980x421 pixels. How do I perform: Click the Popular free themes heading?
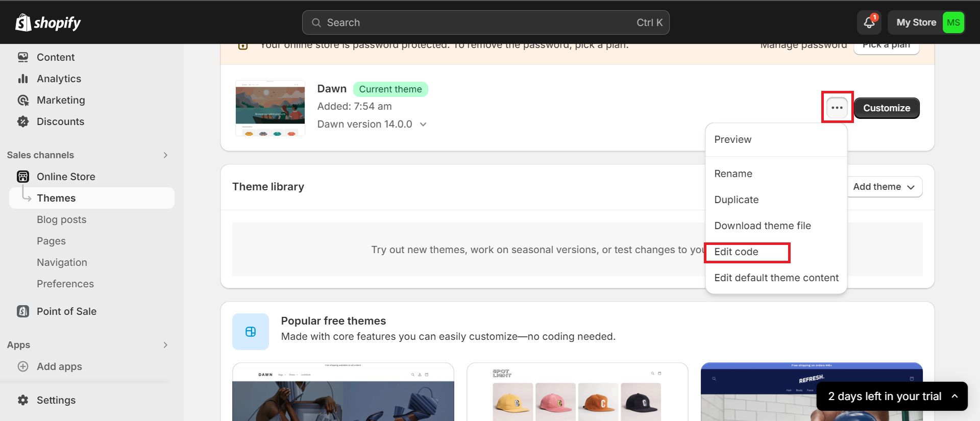pos(333,320)
